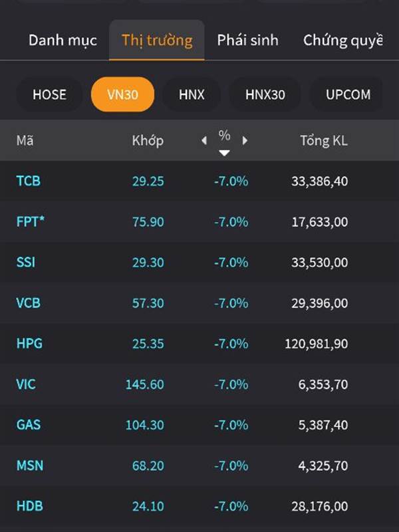Toggle the % column sort triangle
The width and height of the screenshot is (399, 532).
225,153
